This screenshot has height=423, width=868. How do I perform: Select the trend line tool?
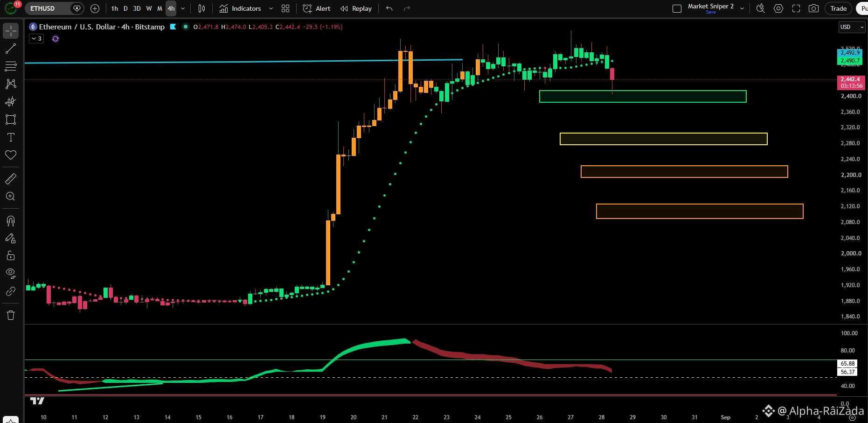(11, 49)
